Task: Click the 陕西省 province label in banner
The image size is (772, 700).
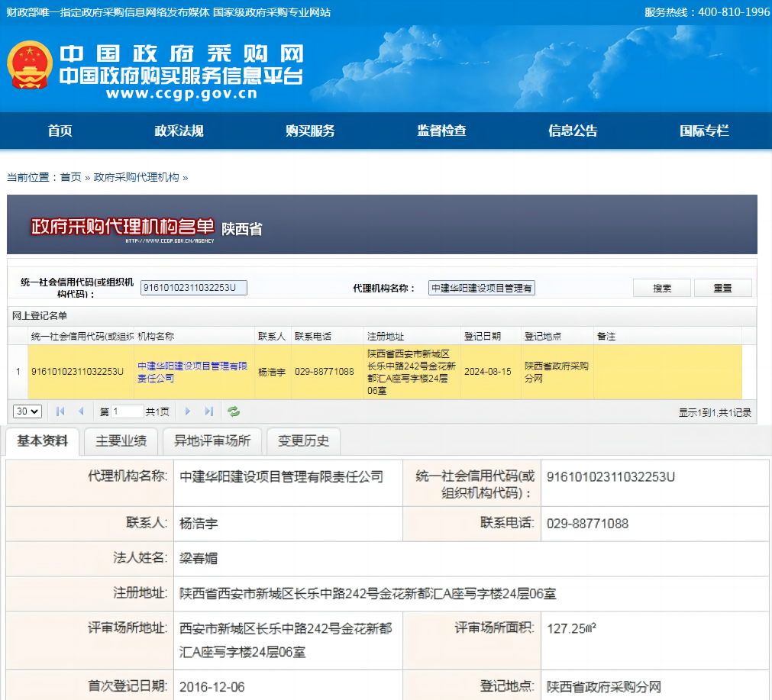Action: 242,229
